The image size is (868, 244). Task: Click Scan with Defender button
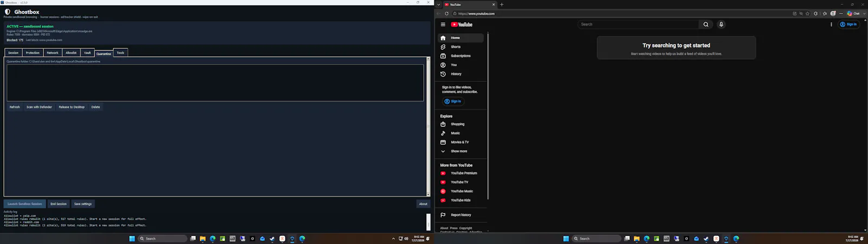tap(39, 107)
